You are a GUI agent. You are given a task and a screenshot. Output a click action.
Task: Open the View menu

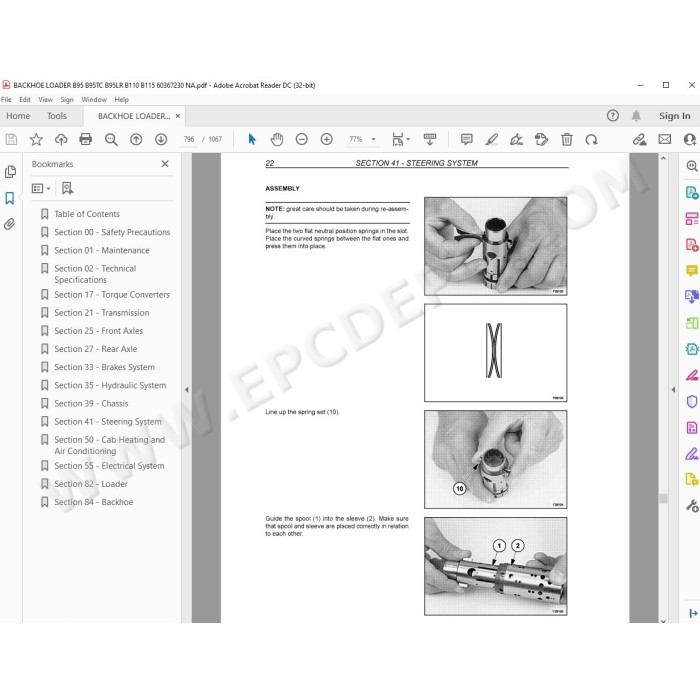click(x=46, y=100)
